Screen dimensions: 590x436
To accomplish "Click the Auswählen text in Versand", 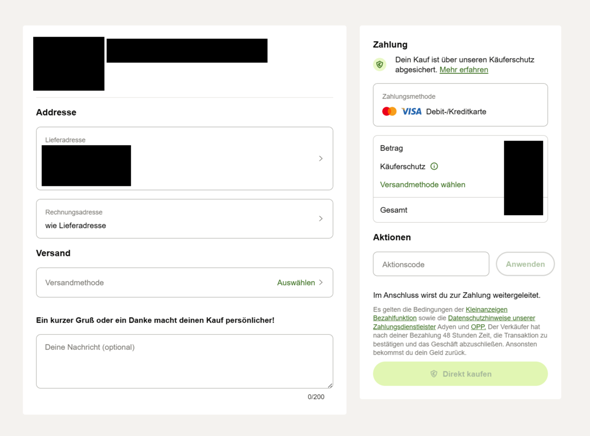I will click(296, 283).
